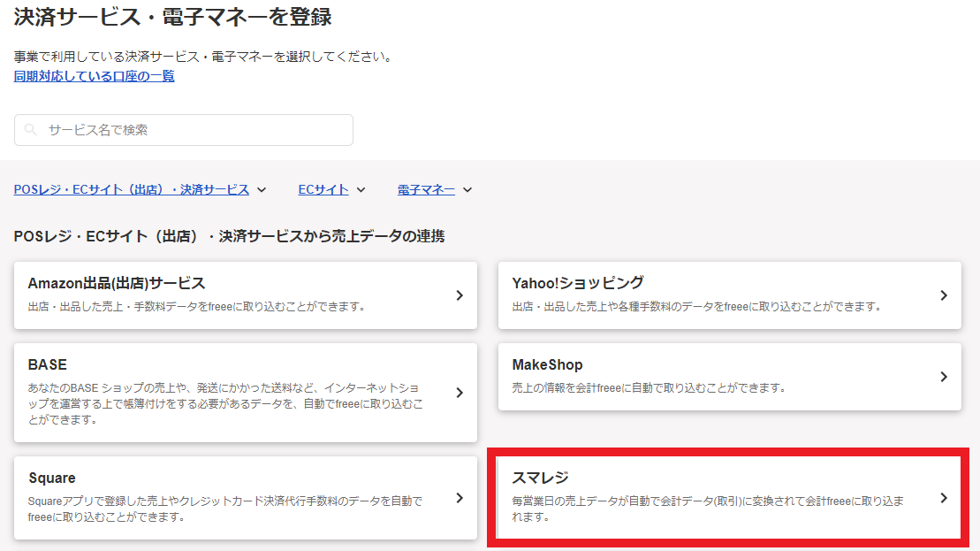Select the Yahoo!ショッピング card
This screenshot has width=980, height=551.
coord(729,295)
